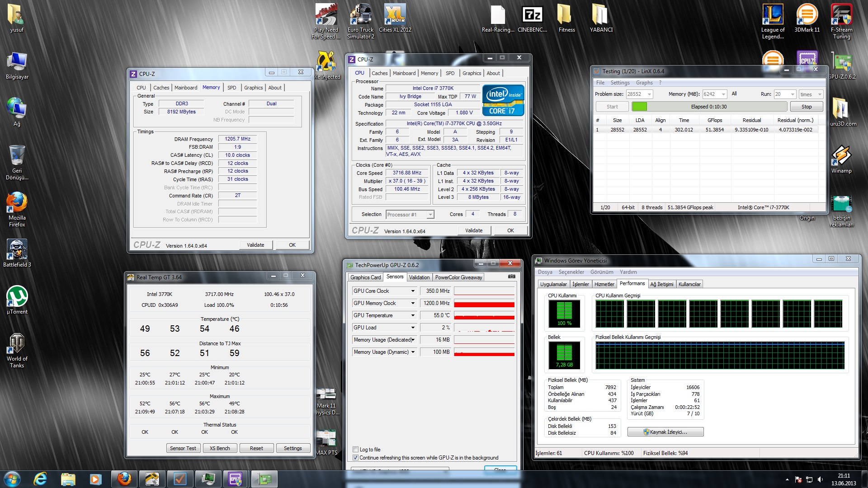The width and height of the screenshot is (868, 488).
Task: Click Stop button in LinX
Action: [806, 107]
